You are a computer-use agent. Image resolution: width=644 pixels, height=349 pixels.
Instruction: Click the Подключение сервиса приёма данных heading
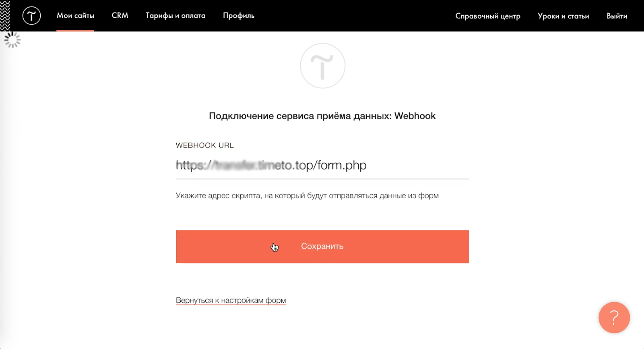pyautogui.click(x=322, y=116)
